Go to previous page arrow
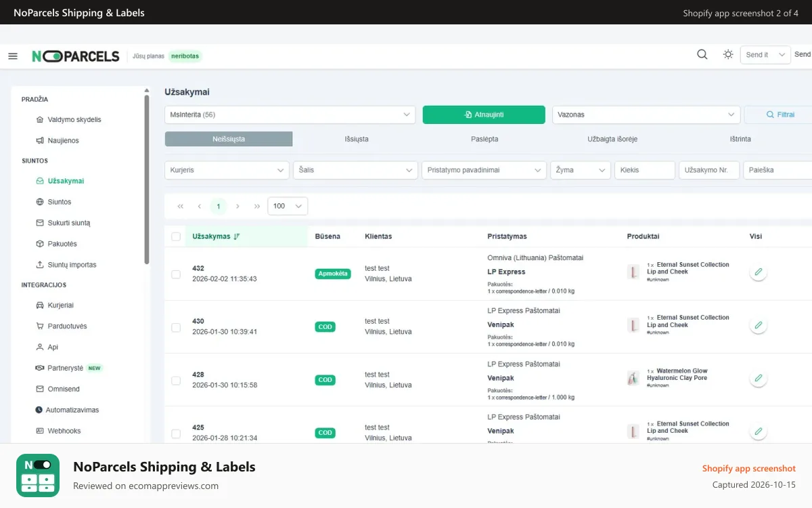 (x=200, y=206)
